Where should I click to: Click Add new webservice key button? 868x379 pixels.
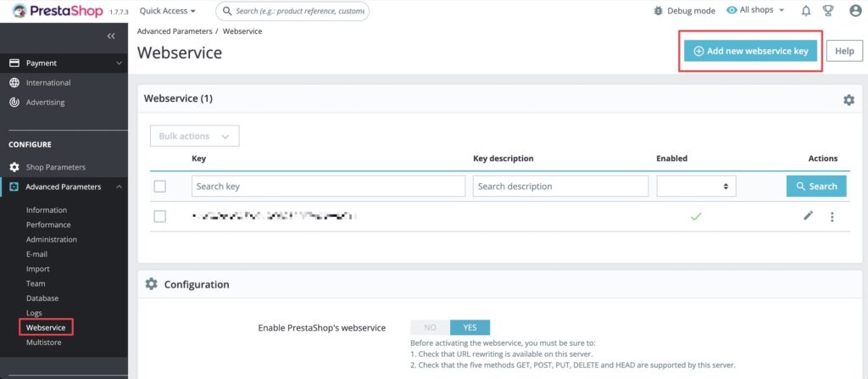[x=751, y=51]
